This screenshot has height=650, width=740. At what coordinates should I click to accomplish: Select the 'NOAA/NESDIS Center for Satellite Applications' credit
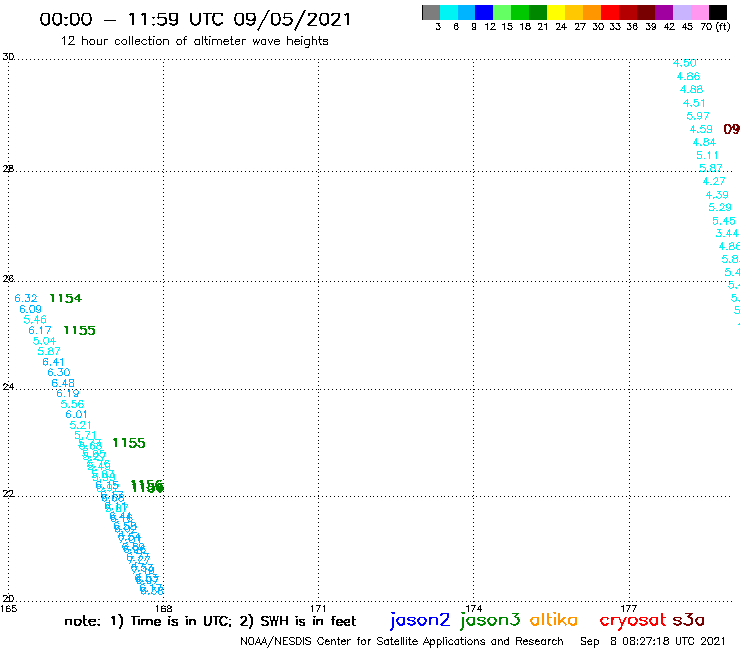402,642
